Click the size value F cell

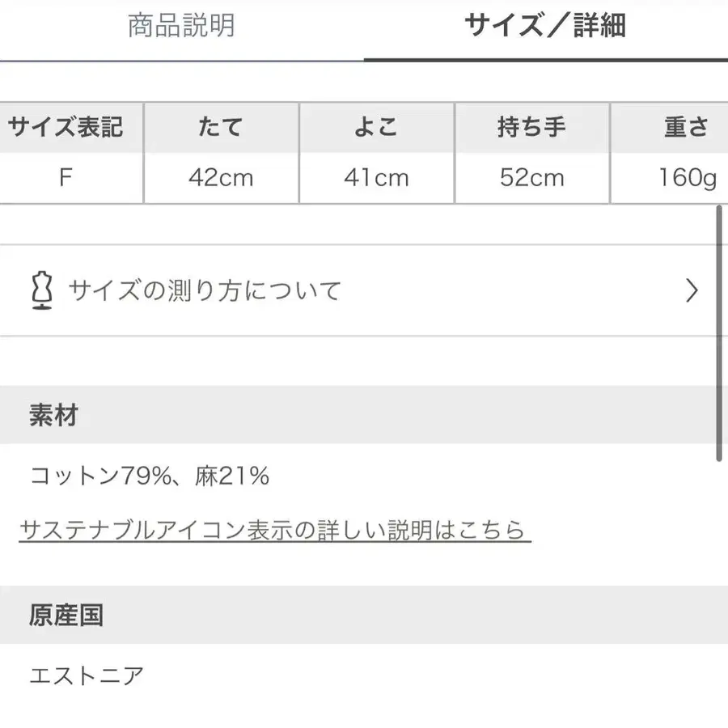(x=66, y=178)
